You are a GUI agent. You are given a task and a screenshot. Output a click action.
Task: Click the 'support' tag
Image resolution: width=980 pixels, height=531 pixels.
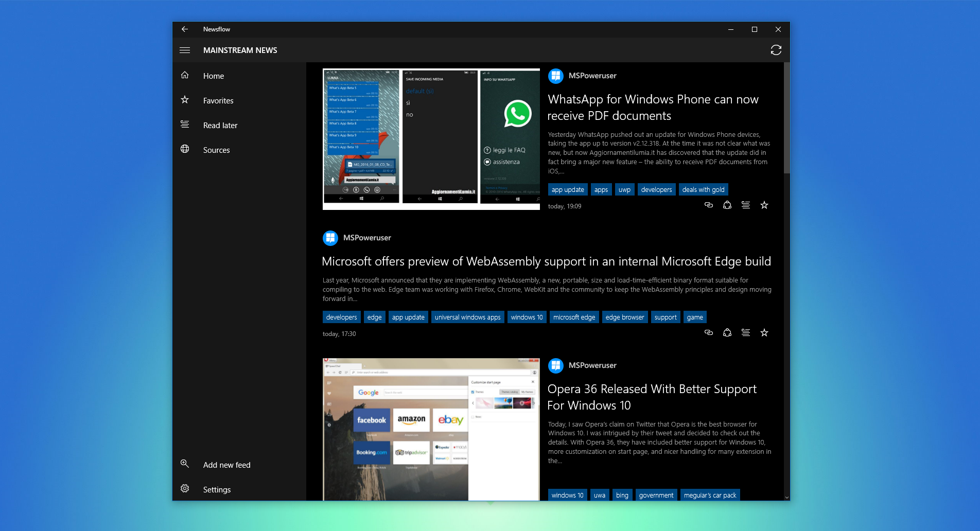click(666, 317)
